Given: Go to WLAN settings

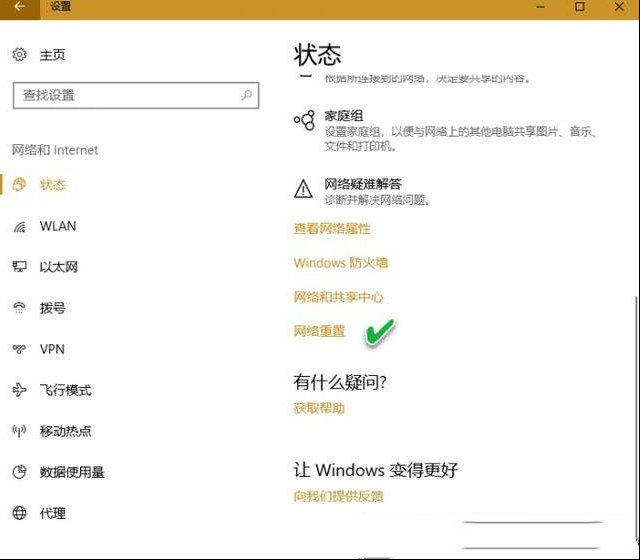Looking at the screenshot, I should tap(58, 226).
